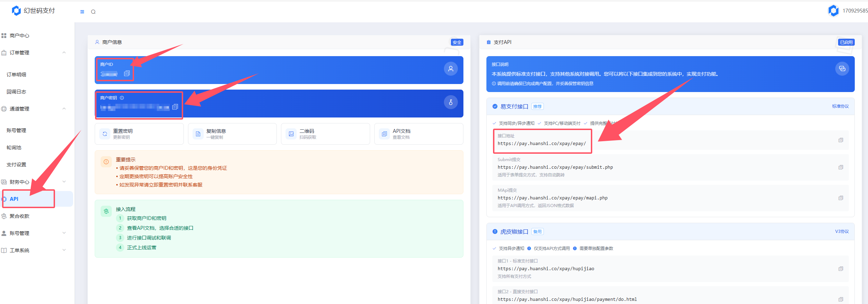868x304 pixels.
Task: Collapse the 通道管理 menu section
Action: pos(64,109)
